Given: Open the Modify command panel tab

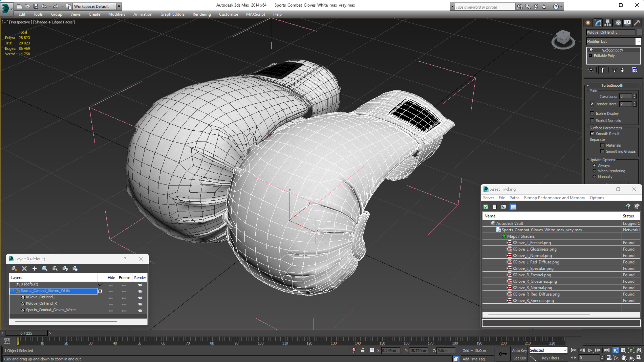Looking at the screenshot, I should tap(598, 23).
